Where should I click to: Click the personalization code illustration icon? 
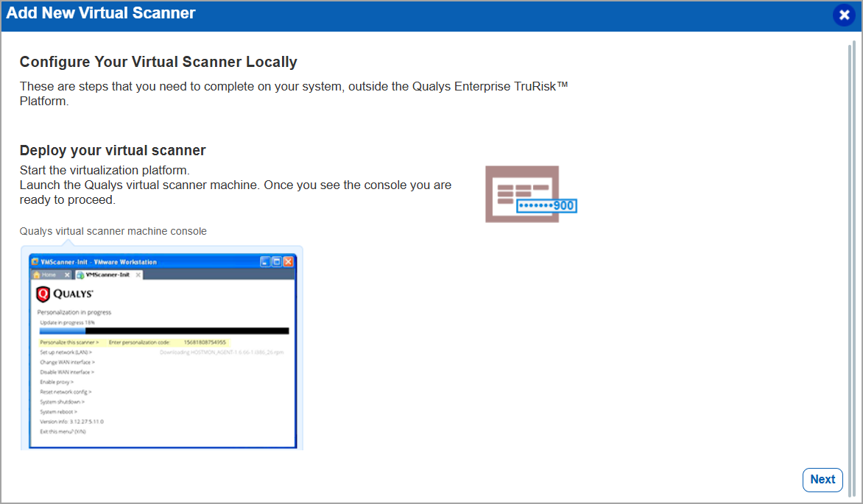pos(531,194)
